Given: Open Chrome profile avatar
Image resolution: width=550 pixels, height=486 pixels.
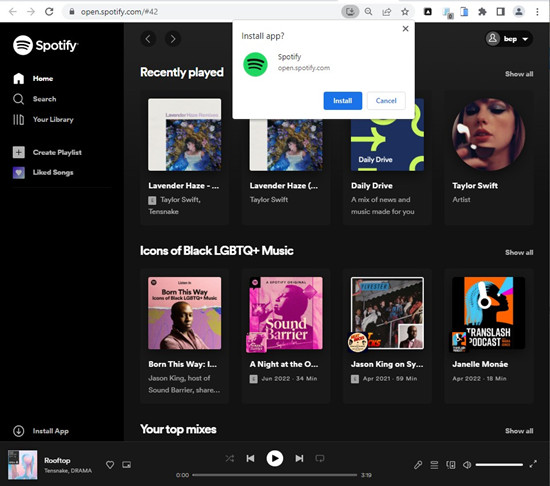Looking at the screenshot, I should 519,12.
